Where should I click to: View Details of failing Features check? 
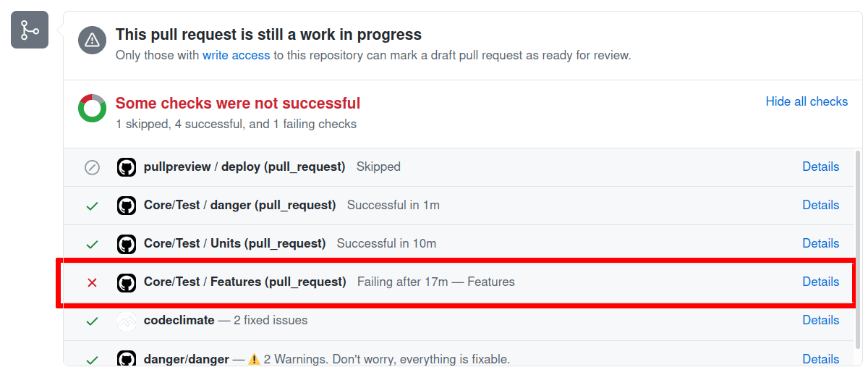(x=820, y=282)
